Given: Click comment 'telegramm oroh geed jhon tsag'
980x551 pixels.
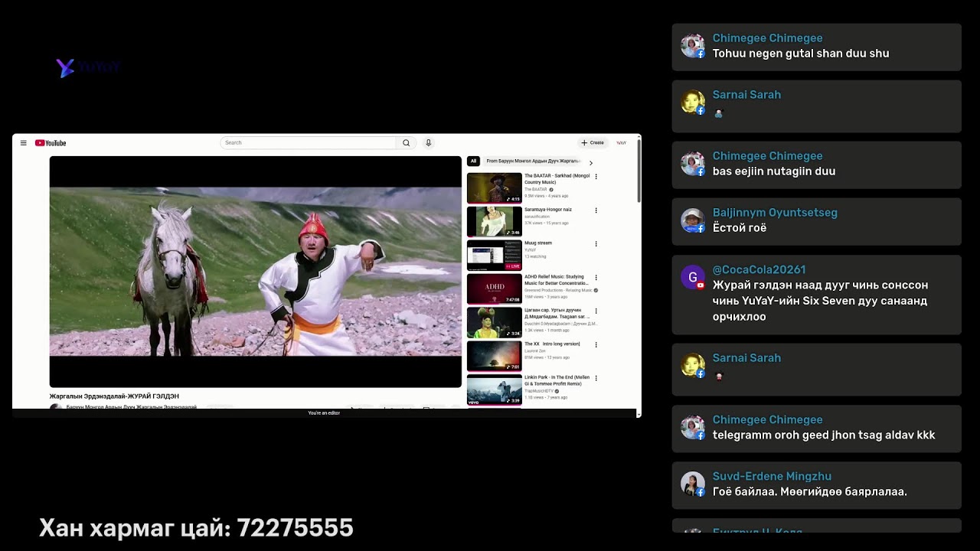Looking at the screenshot, I should 824,435.
